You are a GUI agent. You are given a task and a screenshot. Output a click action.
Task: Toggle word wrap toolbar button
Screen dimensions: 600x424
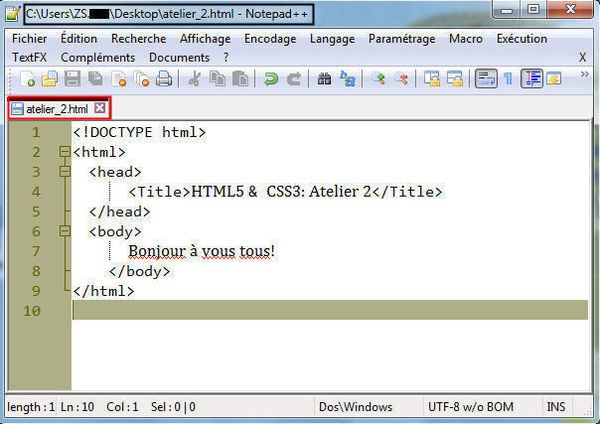coord(486,79)
